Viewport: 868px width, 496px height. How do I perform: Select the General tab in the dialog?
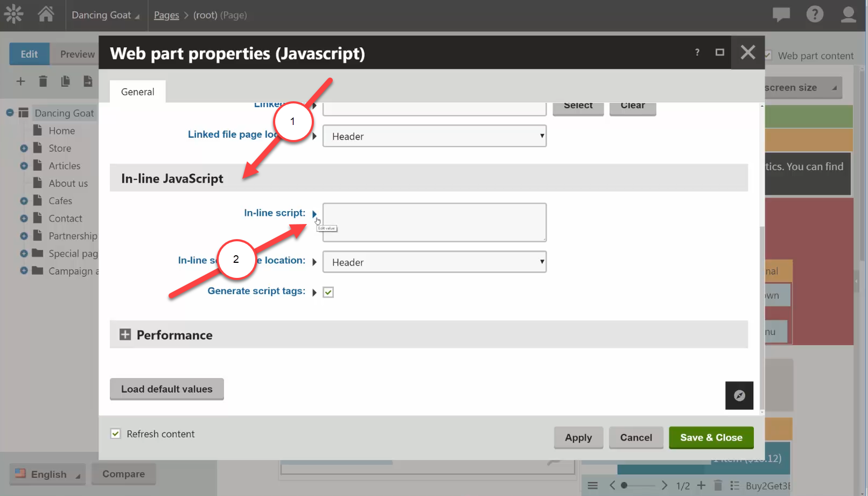pos(137,92)
